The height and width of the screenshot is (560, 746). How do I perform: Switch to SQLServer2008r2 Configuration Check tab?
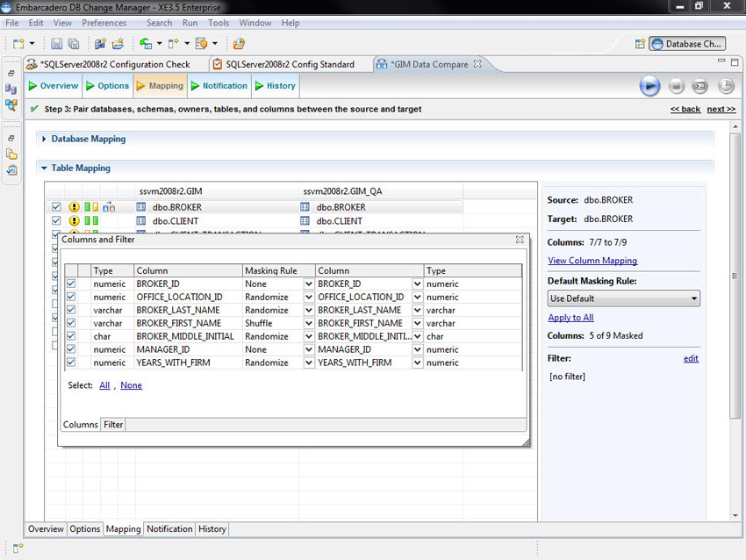116,64
